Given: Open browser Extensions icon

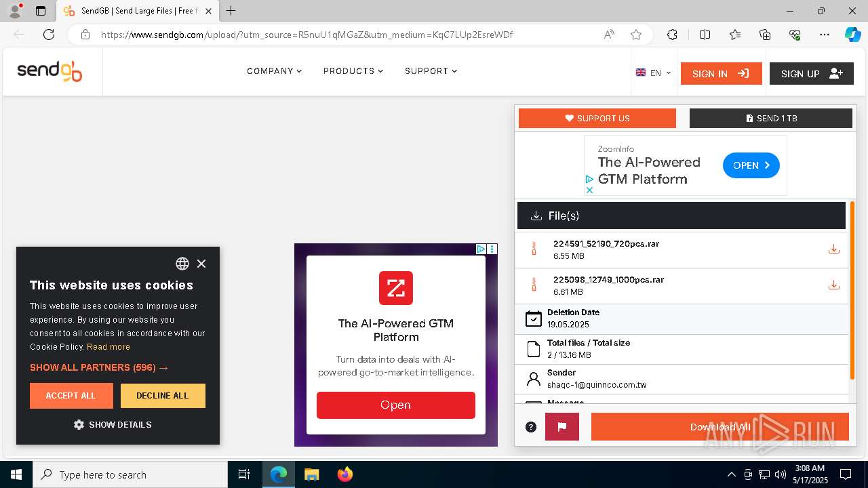Looking at the screenshot, I should coord(672,35).
